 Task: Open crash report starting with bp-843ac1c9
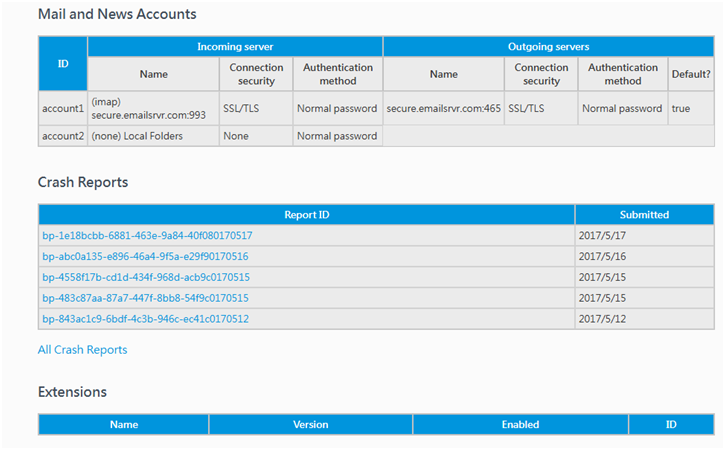point(145,319)
